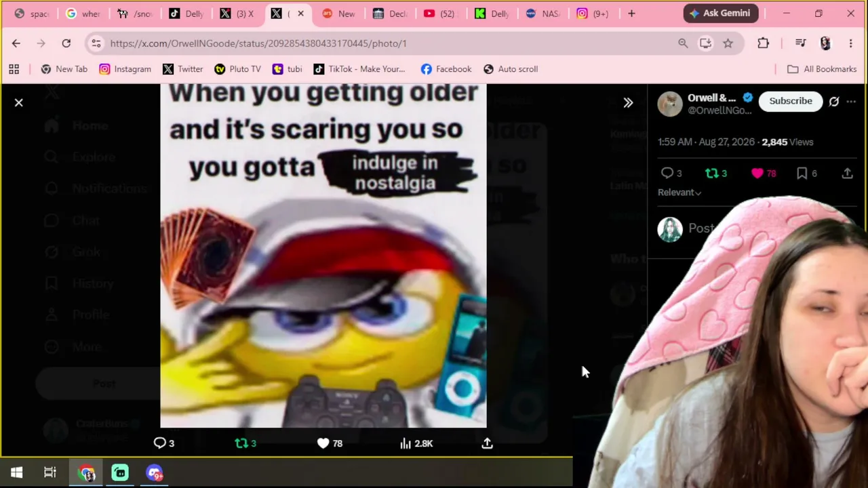Open the TikTok - Make Your... bookmark
The width and height of the screenshot is (868, 488).
tap(359, 69)
